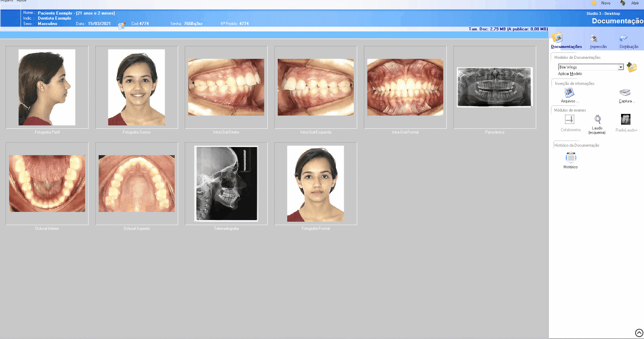Image resolution: width=644 pixels, height=339 pixels.
Task: Select the Intra-Oral-Direita photo
Action: 226,87
